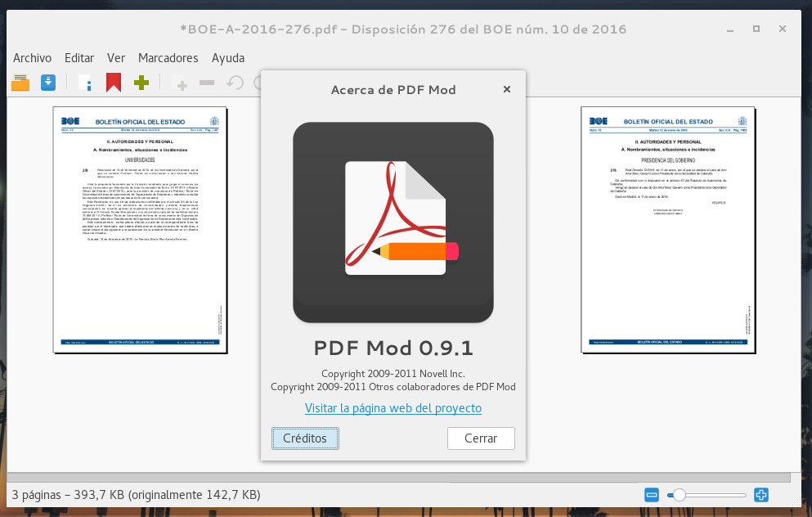Select the Presidencia del Gobierno page thumbnail
Image resolution: width=812 pixels, height=517 pixels.
click(668, 230)
